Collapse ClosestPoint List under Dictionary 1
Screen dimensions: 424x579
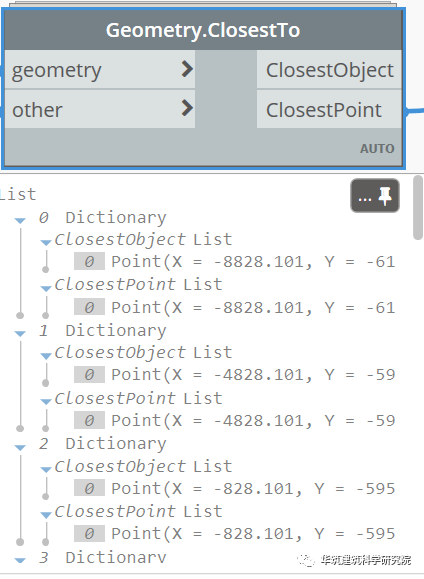[x=46, y=401]
